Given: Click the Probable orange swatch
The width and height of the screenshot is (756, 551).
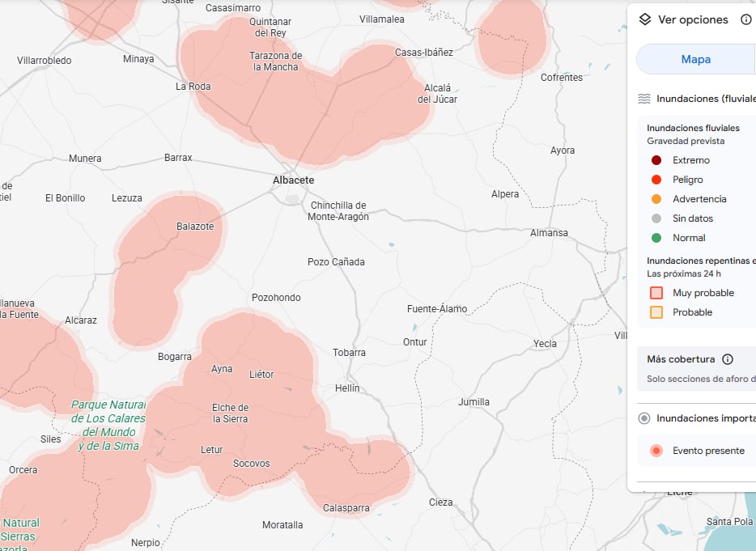Looking at the screenshot, I should click(656, 312).
